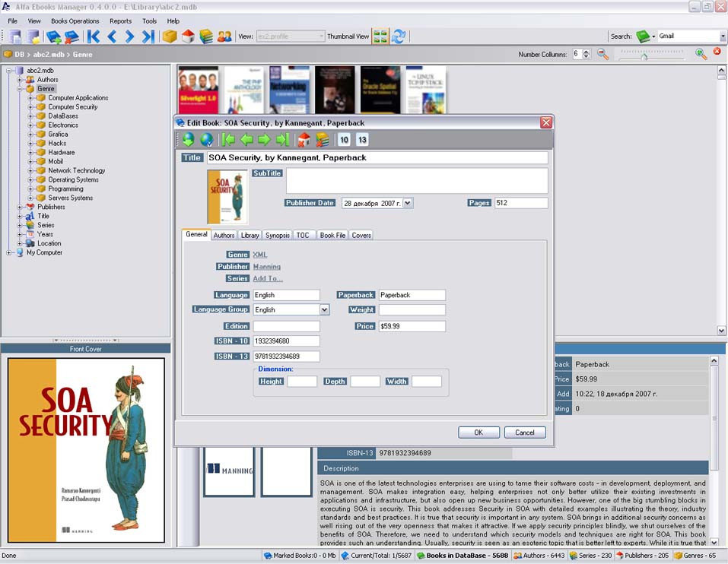
Task: Click the Price input field
Action: click(x=412, y=326)
